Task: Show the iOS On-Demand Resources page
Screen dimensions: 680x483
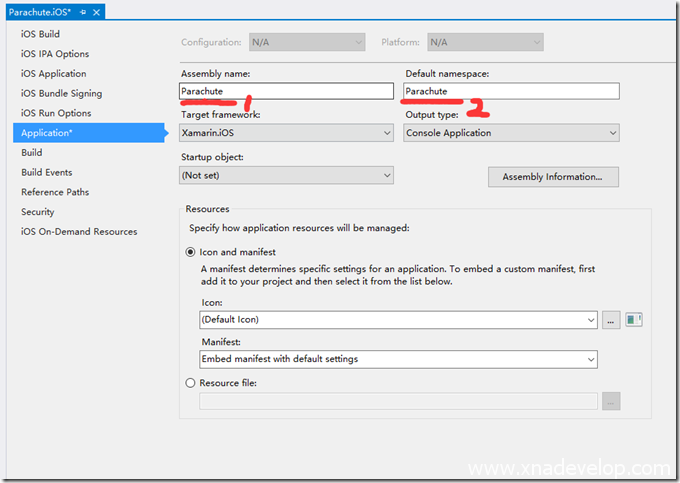Action: 79,231
